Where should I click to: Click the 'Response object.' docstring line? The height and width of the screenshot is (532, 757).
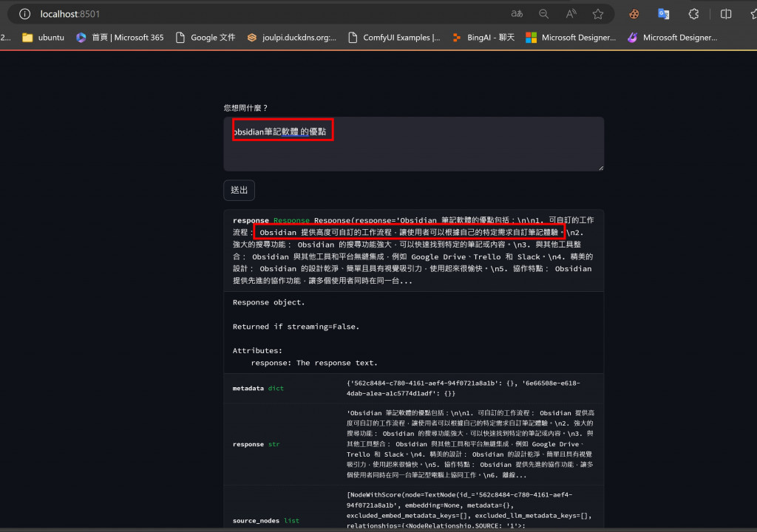[269, 302]
